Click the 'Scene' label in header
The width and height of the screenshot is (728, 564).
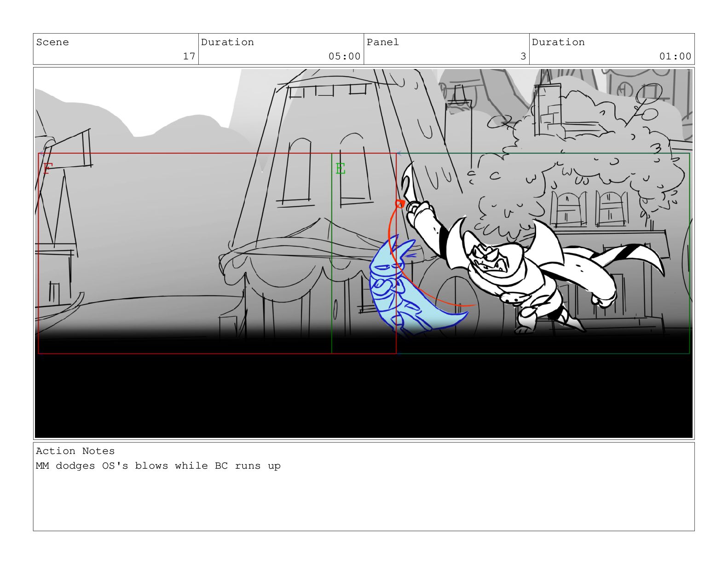click(52, 42)
